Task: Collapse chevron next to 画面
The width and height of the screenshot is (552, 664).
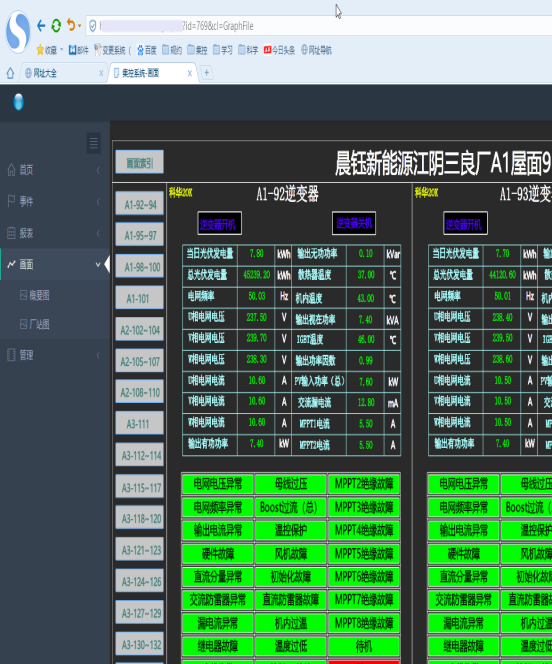Action: pos(98,265)
